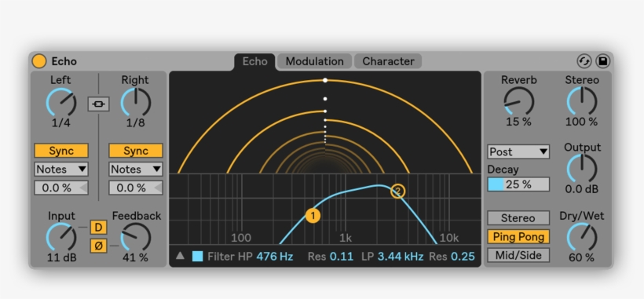Click the Reverb amount knob
The width and height of the screenshot is (644, 299).
click(518, 101)
